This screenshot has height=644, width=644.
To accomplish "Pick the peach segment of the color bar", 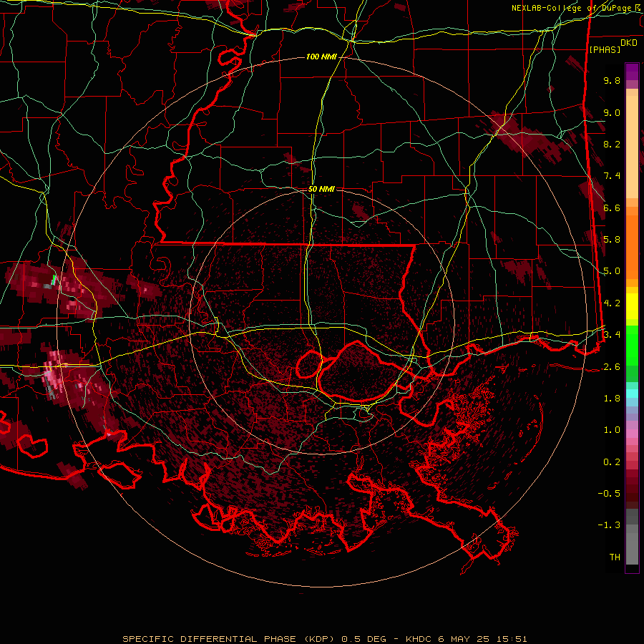I will (632, 148).
